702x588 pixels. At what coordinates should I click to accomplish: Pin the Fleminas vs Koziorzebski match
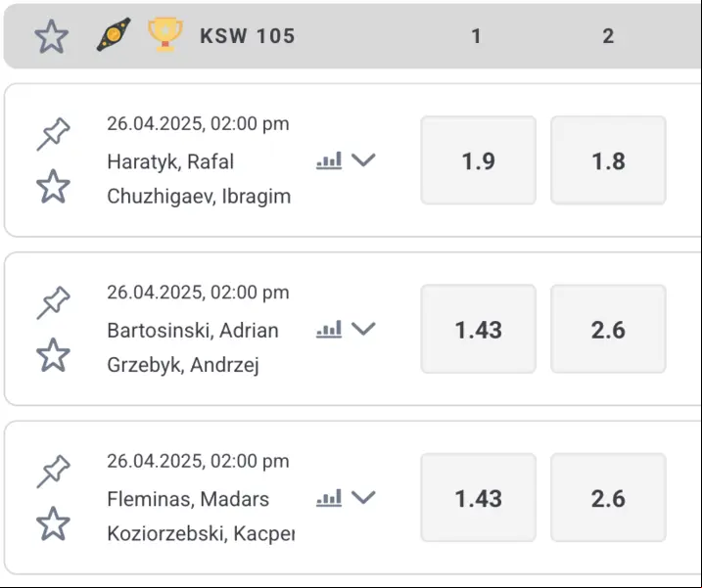[x=53, y=472]
